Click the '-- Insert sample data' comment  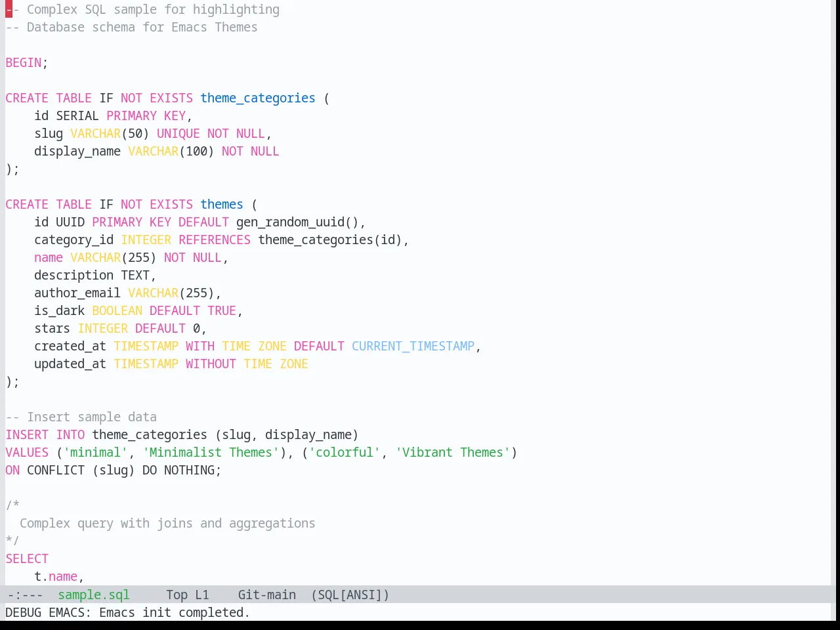click(x=81, y=417)
